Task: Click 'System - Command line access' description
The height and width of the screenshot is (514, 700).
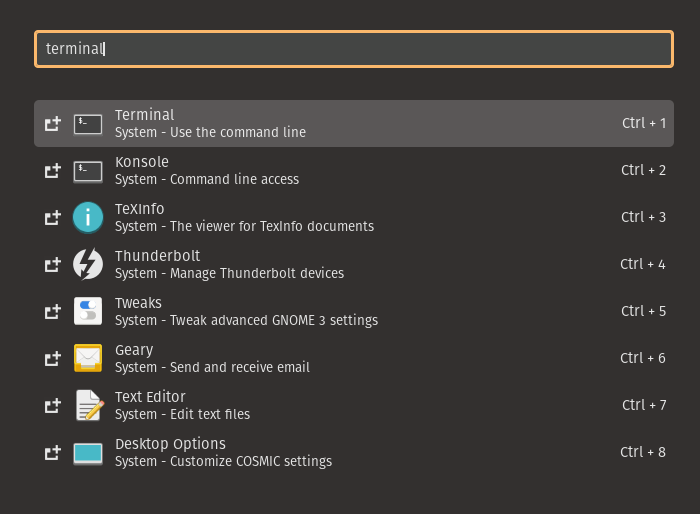Action: (207, 179)
